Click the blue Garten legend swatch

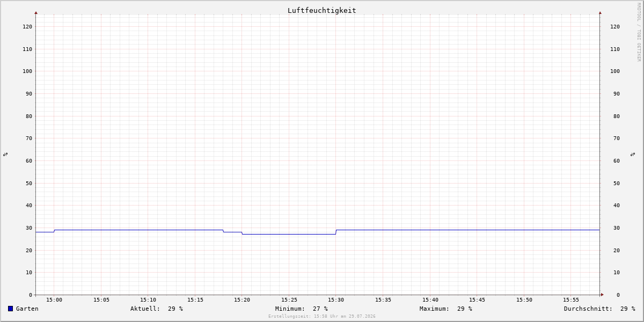tap(10, 309)
